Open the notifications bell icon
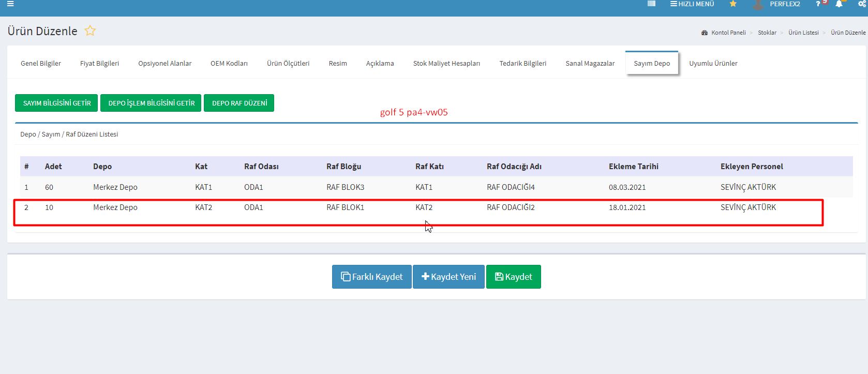This screenshot has width=868, height=374. [x=839, y=4]
